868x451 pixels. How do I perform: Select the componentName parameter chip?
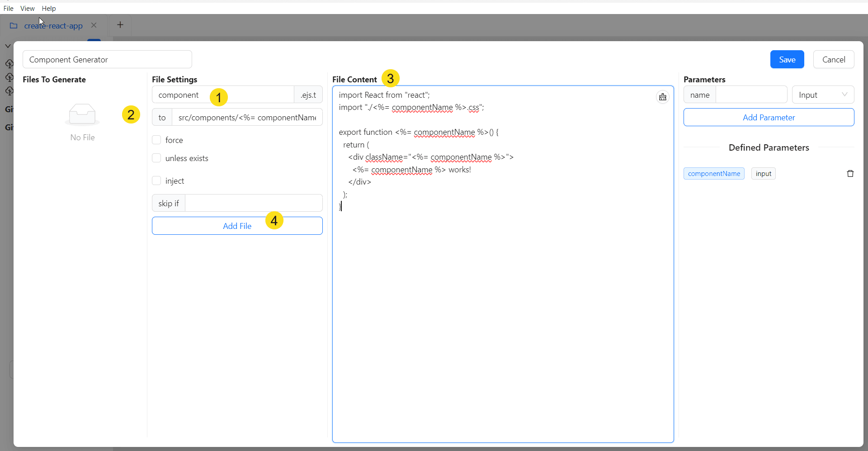(x=714, y=173)
